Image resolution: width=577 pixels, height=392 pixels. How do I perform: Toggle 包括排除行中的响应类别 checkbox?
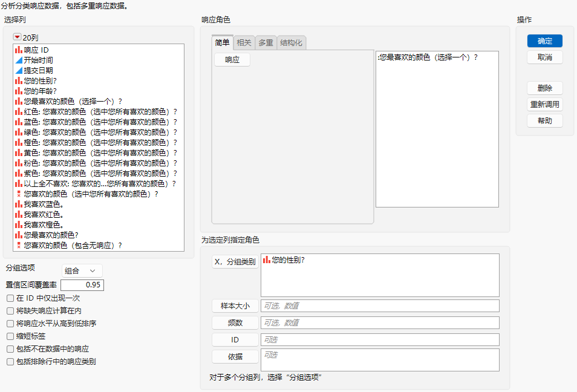click(10, 362)
